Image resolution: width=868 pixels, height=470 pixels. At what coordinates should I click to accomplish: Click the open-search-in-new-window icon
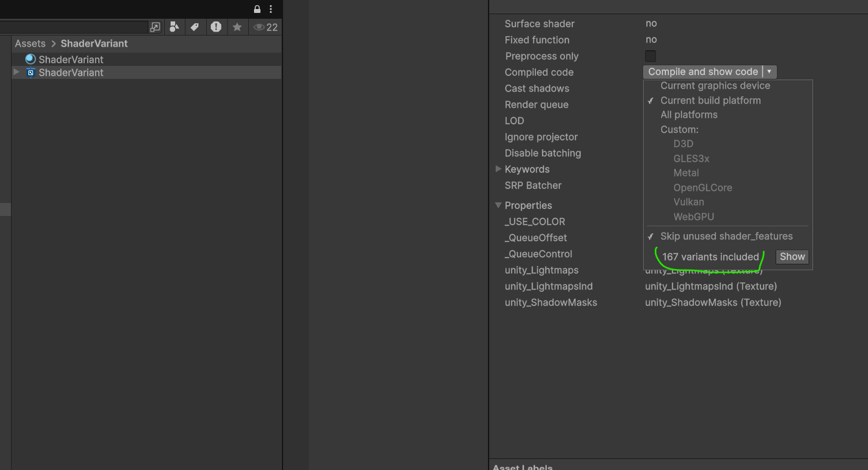click(155, 27)
